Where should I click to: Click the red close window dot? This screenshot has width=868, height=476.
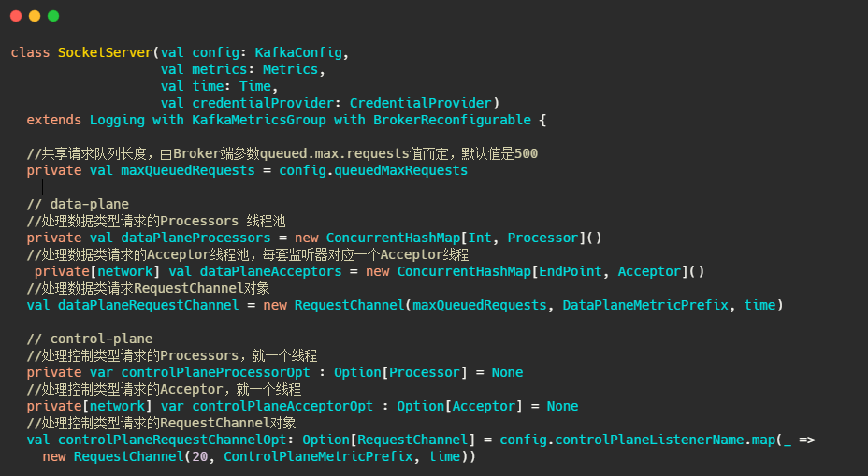(x=16, y=16)
